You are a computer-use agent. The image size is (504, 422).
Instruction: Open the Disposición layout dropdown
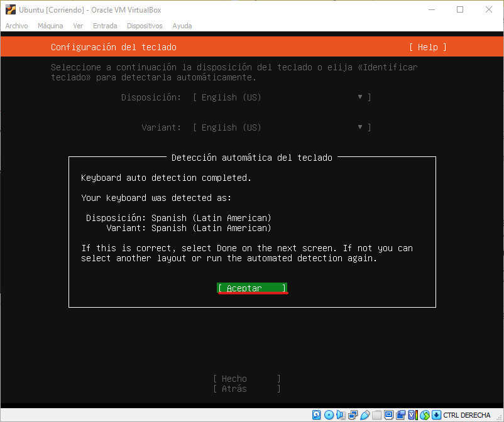click(282, 97)
